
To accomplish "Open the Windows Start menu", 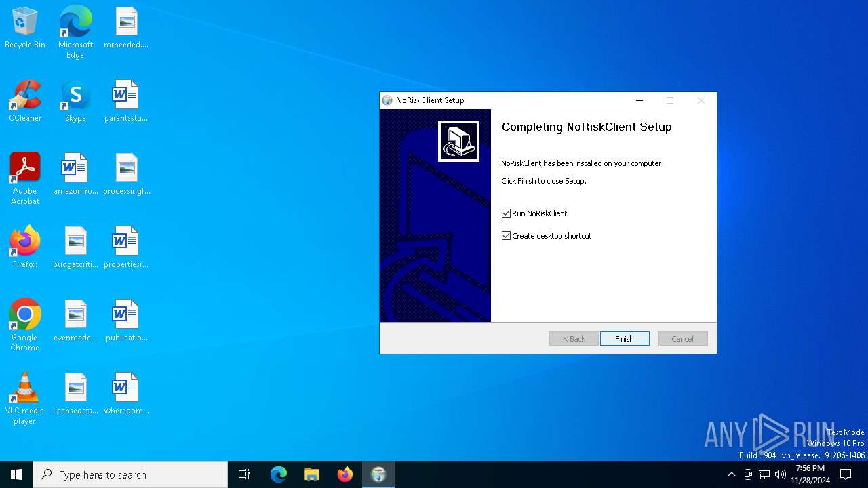I will coord(16,474).
